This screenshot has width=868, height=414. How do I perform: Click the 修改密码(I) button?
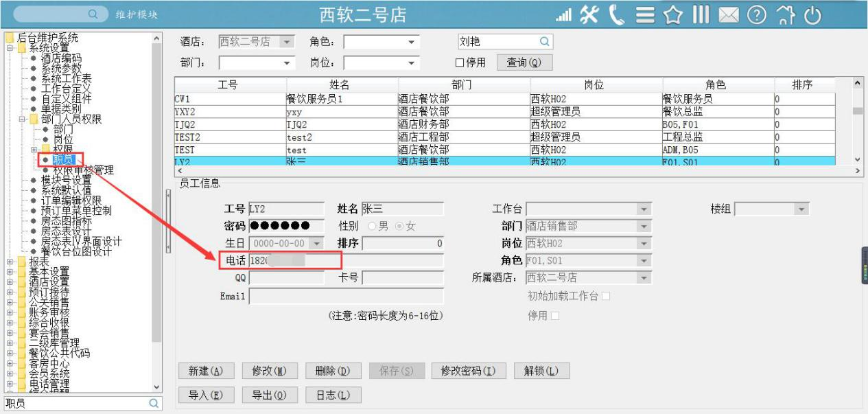[468, 371]
